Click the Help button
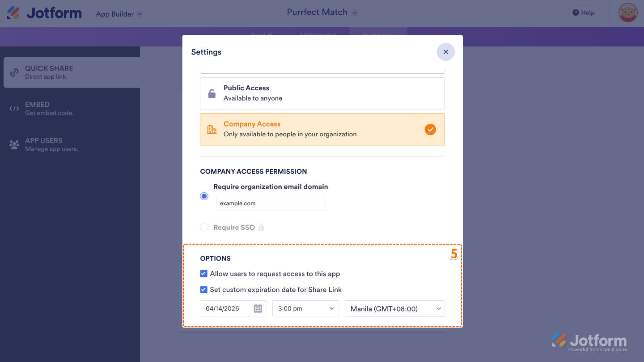Image resolution: width=644 pixels, height=362 pixels. 584,13
